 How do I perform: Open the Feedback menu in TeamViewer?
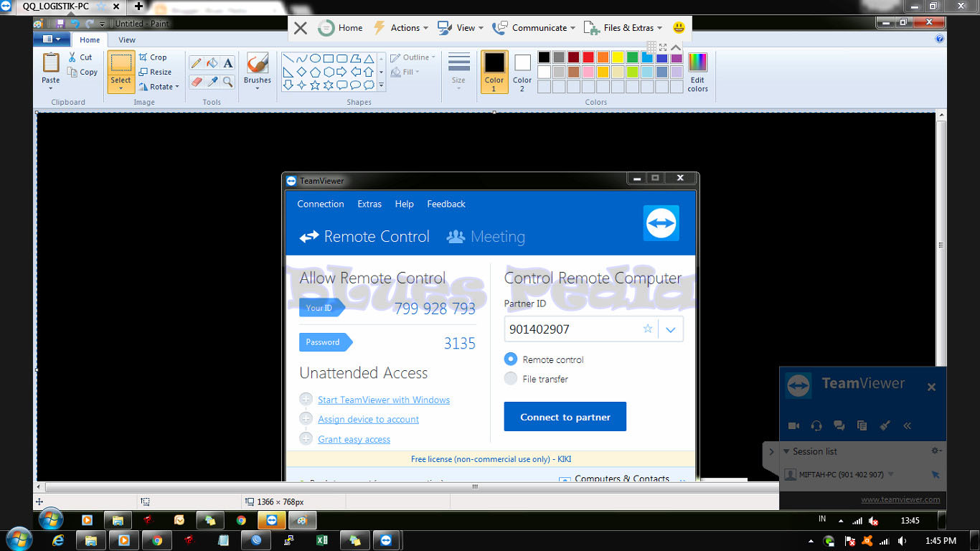446,204
